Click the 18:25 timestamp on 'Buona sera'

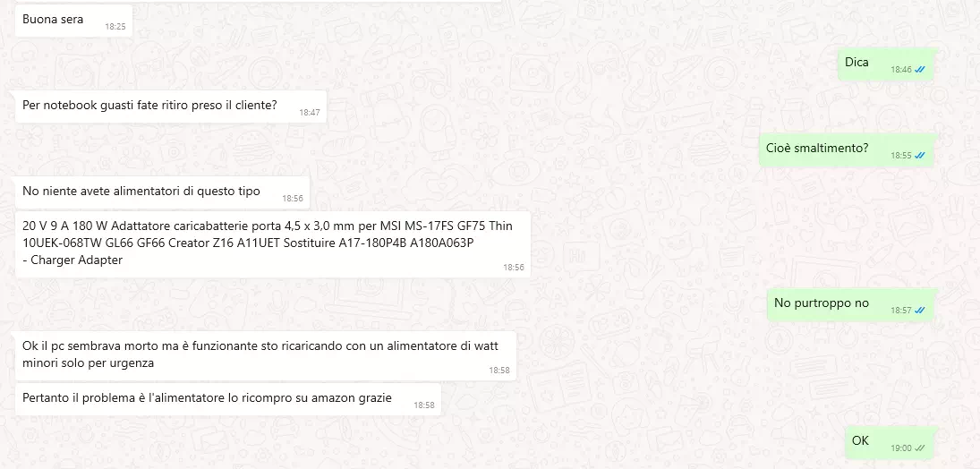click(x=115, y=27)
